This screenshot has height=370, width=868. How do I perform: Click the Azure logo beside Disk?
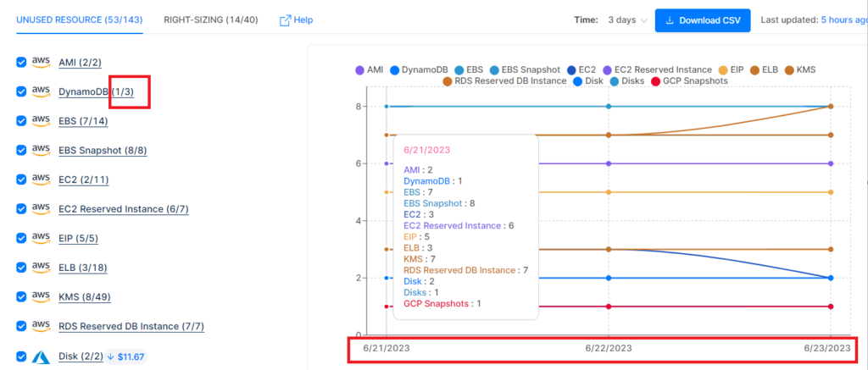click(41, 356)
